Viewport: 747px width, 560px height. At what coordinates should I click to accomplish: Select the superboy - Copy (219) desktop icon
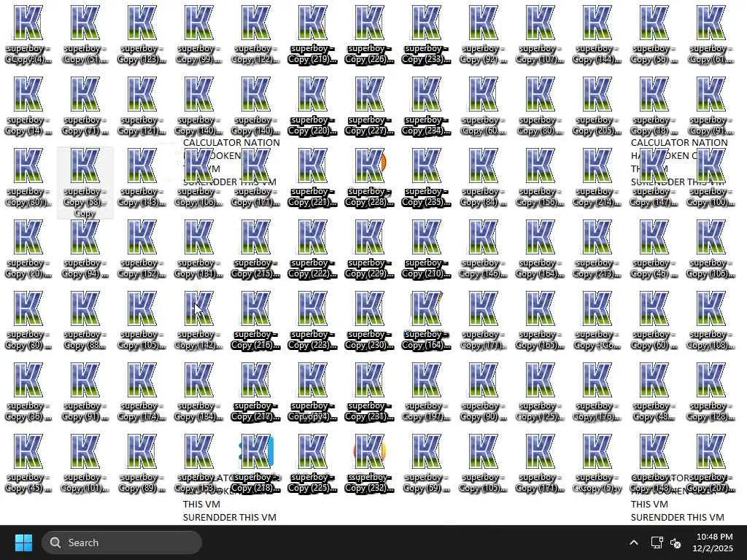click(x=312, y=34)
